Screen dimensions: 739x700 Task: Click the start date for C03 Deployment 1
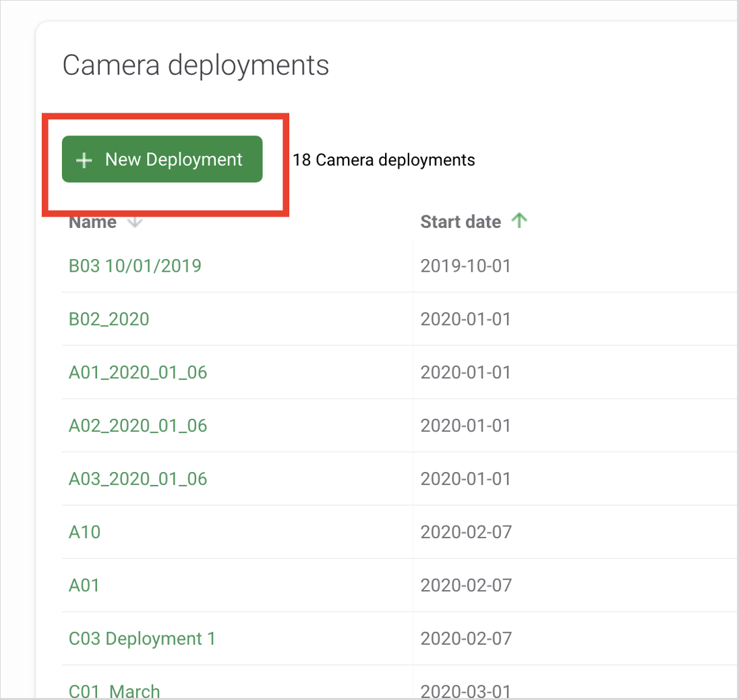[x=465, y=639]
